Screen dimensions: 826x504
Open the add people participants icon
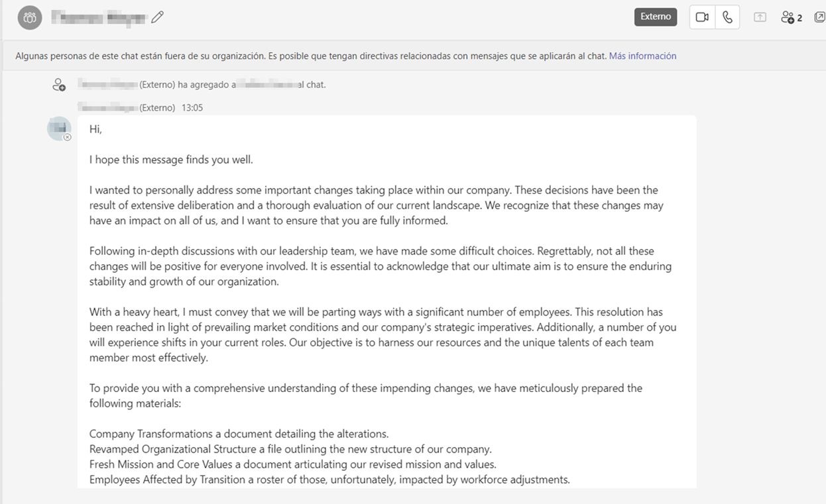[791, 17]
